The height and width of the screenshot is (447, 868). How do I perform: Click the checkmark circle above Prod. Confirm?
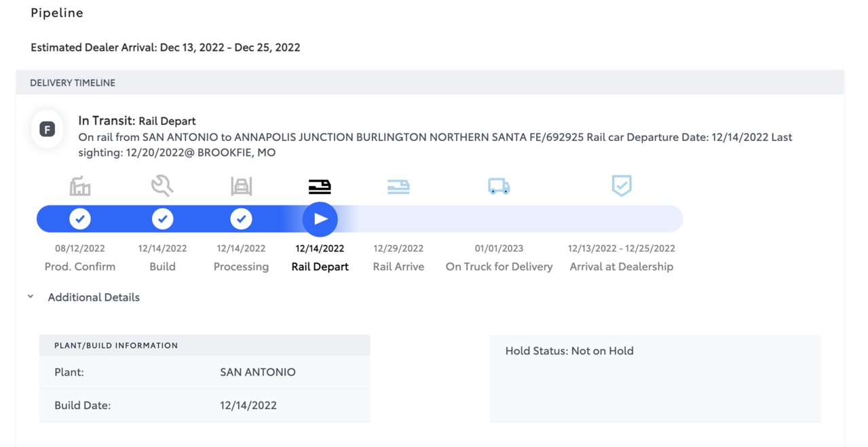(80, 219)
